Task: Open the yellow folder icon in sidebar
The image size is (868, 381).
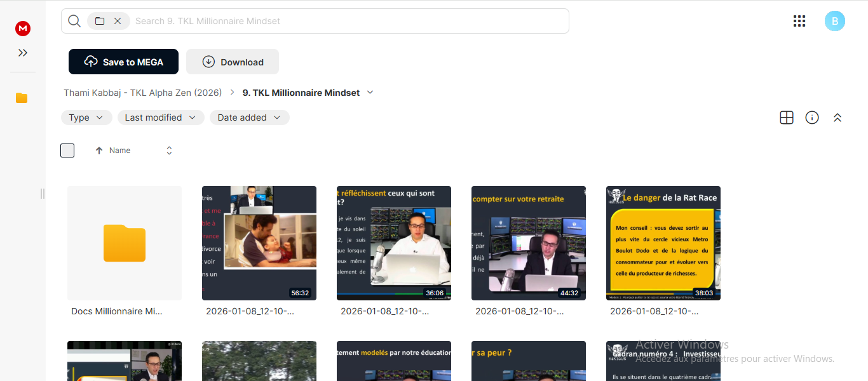Action: click(22, 98)
